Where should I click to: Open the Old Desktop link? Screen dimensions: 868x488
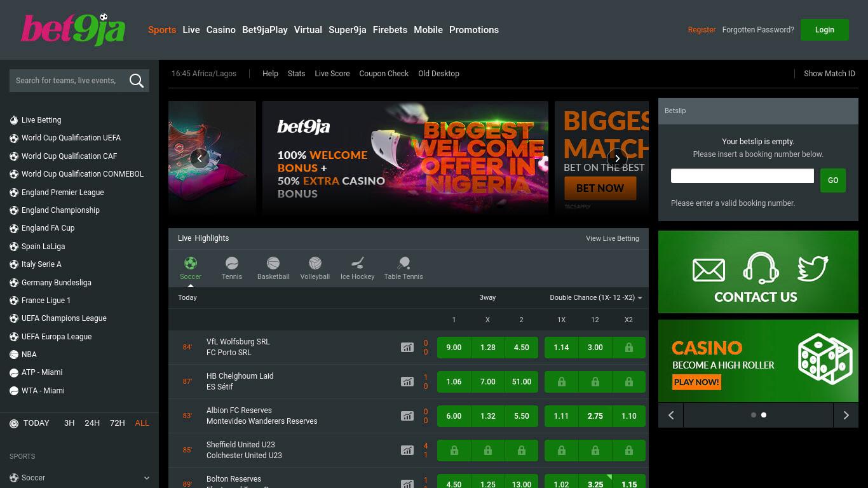pyautogui.click(x=438, y=74)
